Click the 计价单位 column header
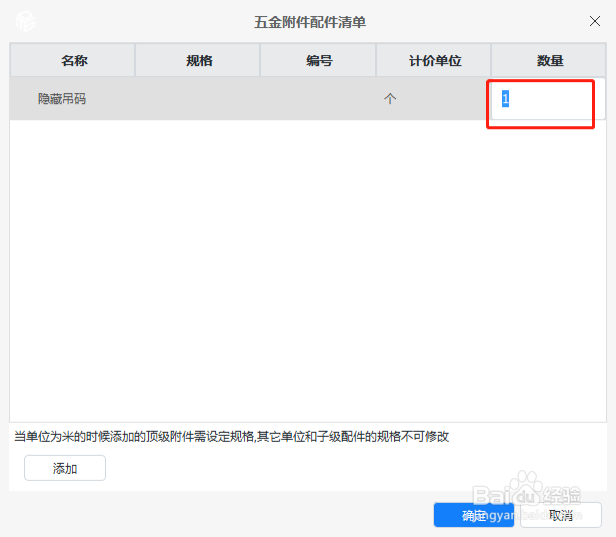 coord(434,60)
